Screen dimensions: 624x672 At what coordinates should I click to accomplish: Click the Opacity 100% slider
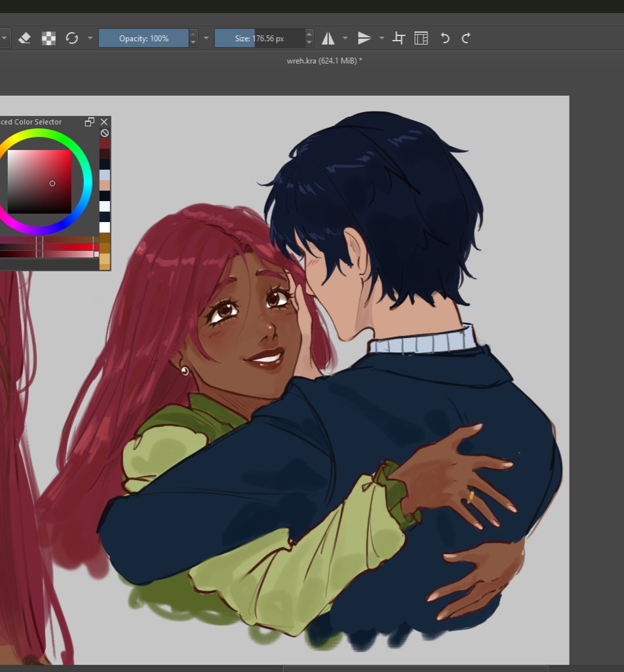click(x=144, y=38)
